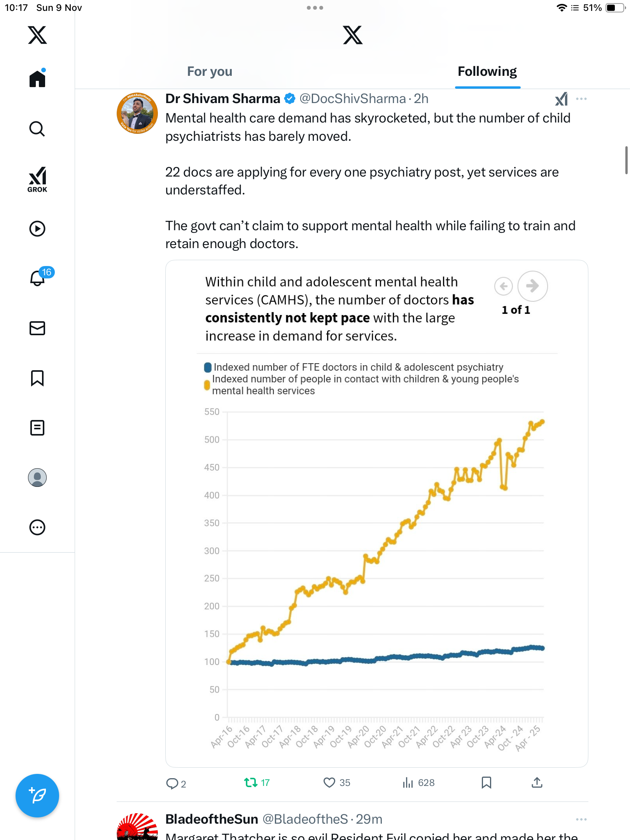Go to Home feed icon
The width and height of the screenshot is (630, 840).
pyautogui.click(x=37, y=79)
